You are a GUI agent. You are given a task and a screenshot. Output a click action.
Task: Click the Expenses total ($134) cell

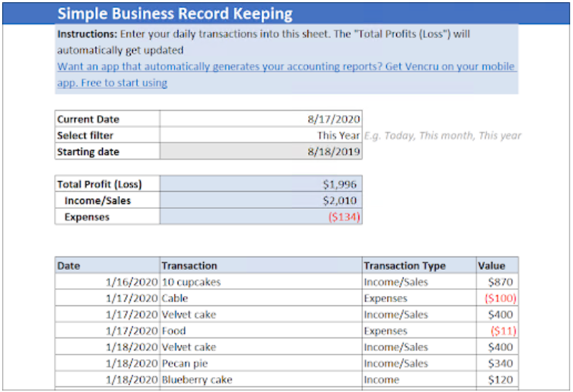[344, 217]
